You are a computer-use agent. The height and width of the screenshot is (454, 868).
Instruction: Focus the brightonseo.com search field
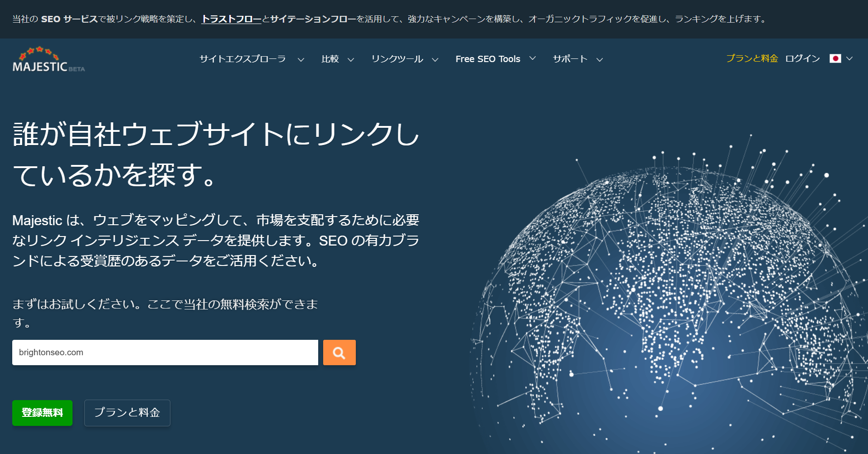(x=165, y=353)
